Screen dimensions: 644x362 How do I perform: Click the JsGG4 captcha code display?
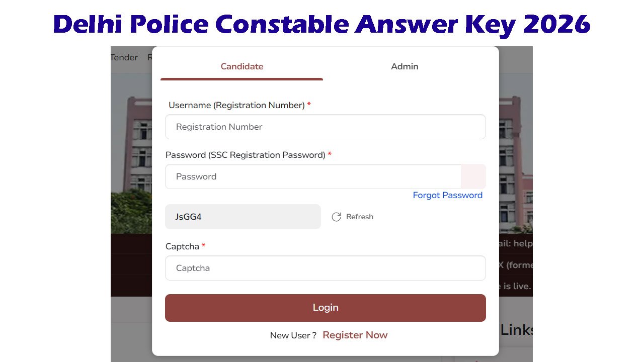coord(243,217)
